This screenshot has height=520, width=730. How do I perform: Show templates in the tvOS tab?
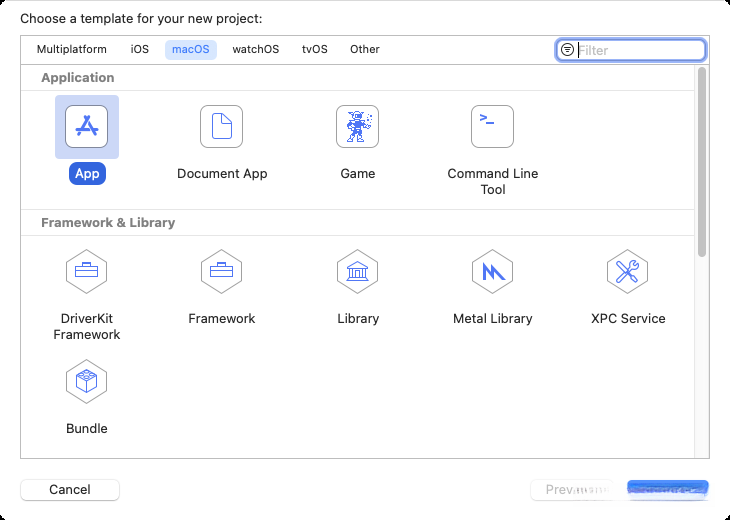tap(315, 49)
